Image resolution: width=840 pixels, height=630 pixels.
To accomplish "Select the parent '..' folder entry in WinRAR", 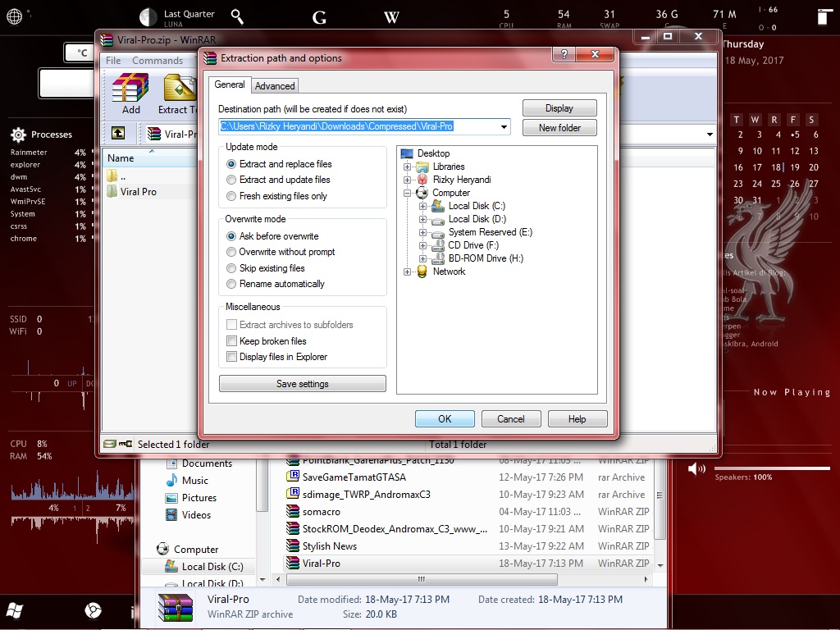I will 116,176.
